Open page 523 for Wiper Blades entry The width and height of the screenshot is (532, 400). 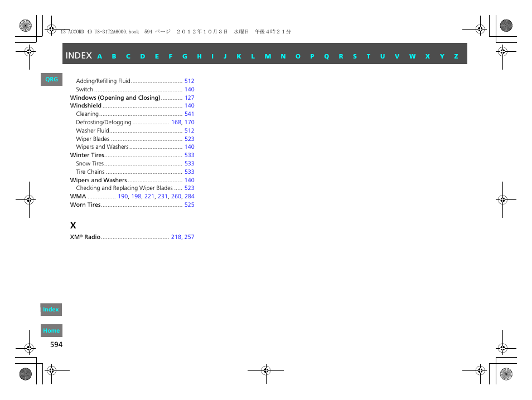pos(189,139)
